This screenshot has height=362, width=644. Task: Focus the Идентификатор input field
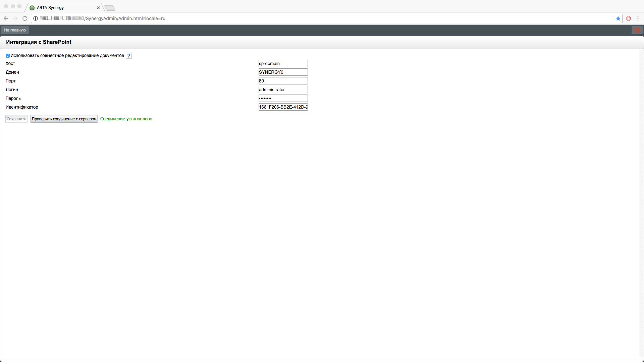pos(283,107)
